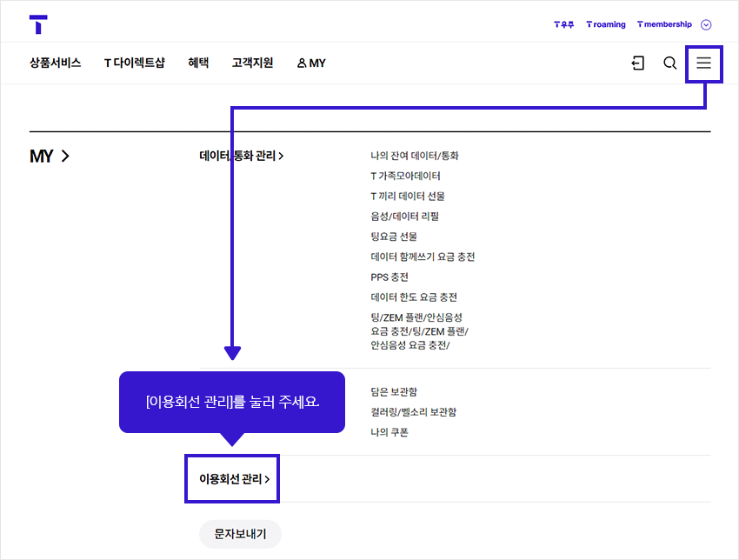Select T 가족모아데이터

click(405, 176)
